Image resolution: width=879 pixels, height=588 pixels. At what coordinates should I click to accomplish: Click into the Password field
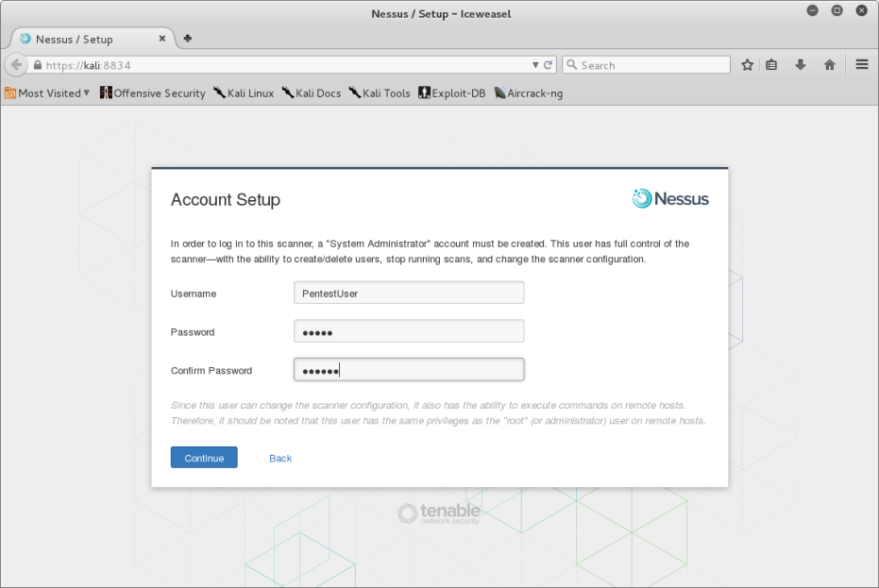[409, 331]
